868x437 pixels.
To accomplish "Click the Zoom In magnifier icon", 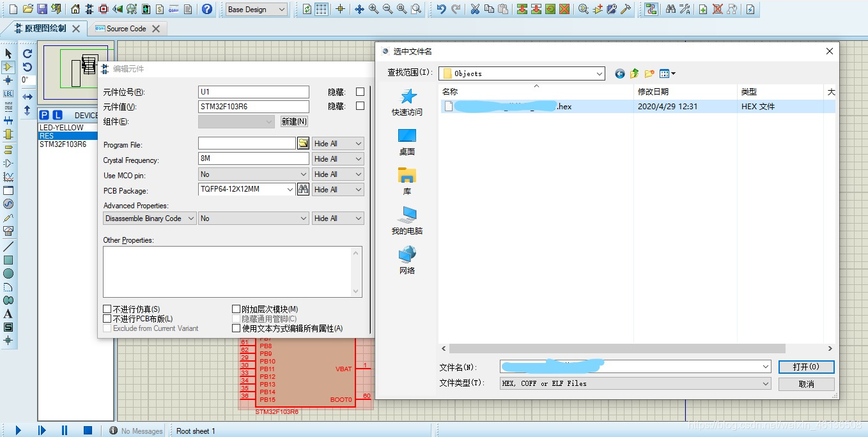I will coord(373,9).
